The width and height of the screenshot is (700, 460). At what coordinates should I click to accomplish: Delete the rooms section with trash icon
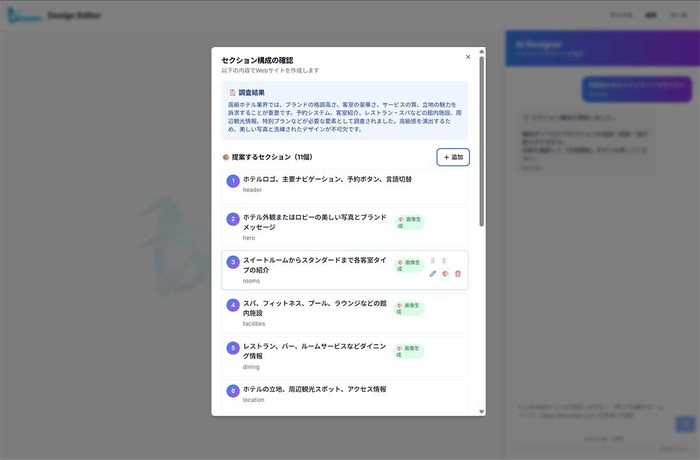click(x=458, y=274)
